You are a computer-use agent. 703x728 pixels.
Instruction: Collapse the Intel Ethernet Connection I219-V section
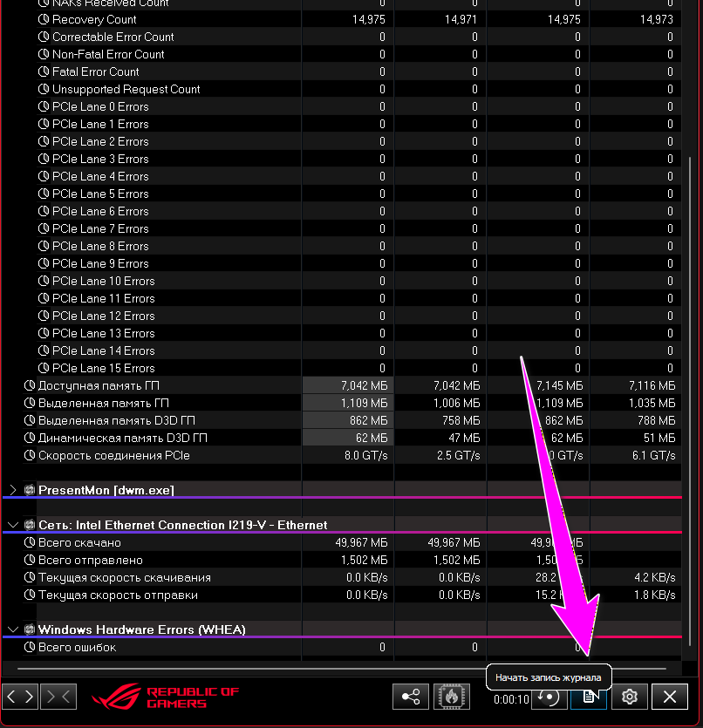pyautogui.click(x=12, y=525)
